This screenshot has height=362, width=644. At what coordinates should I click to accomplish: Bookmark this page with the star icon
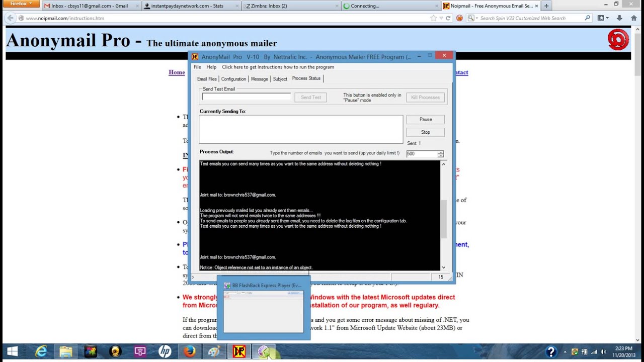(x=433, y=18)
